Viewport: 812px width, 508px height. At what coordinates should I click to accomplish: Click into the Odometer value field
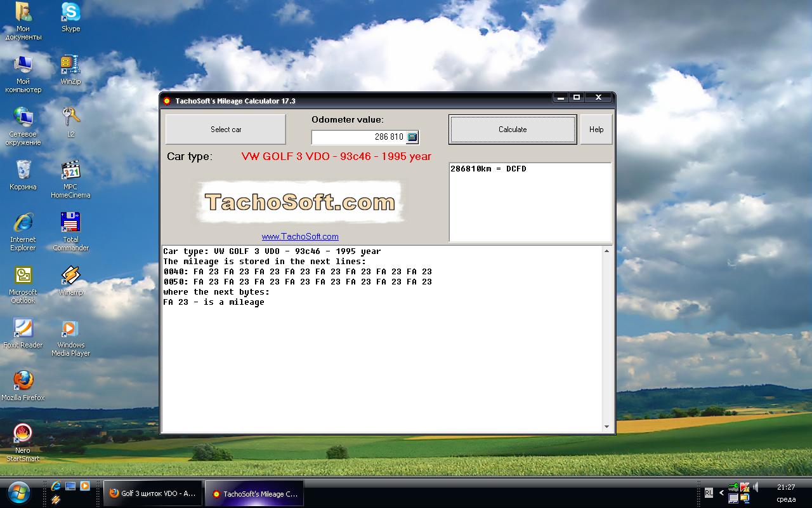pyautogui.click(x=358, y=137)
